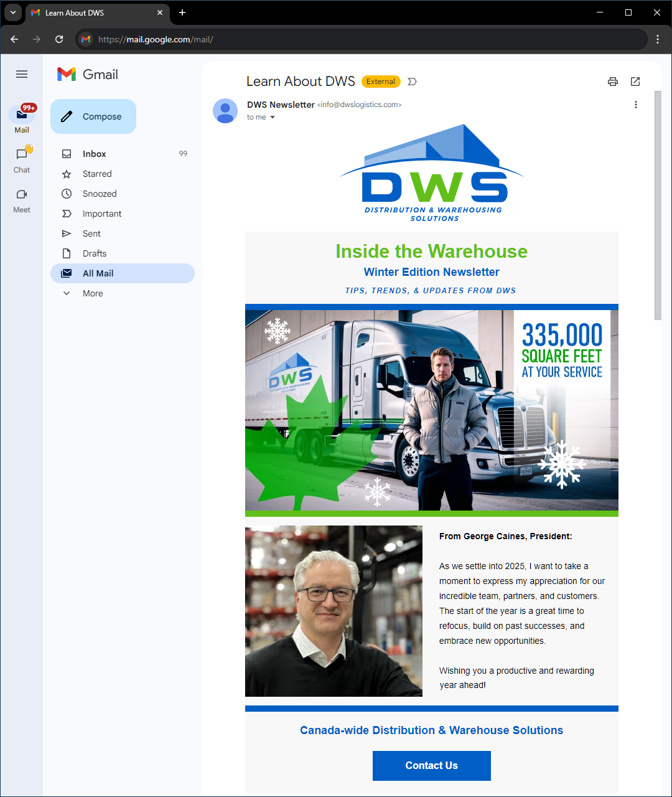
Task: Select the All Mail label
Action: click(98, 273)
